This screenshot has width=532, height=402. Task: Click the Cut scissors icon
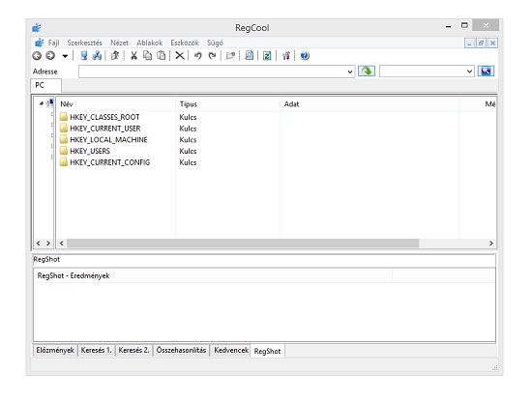pos(133,56)
